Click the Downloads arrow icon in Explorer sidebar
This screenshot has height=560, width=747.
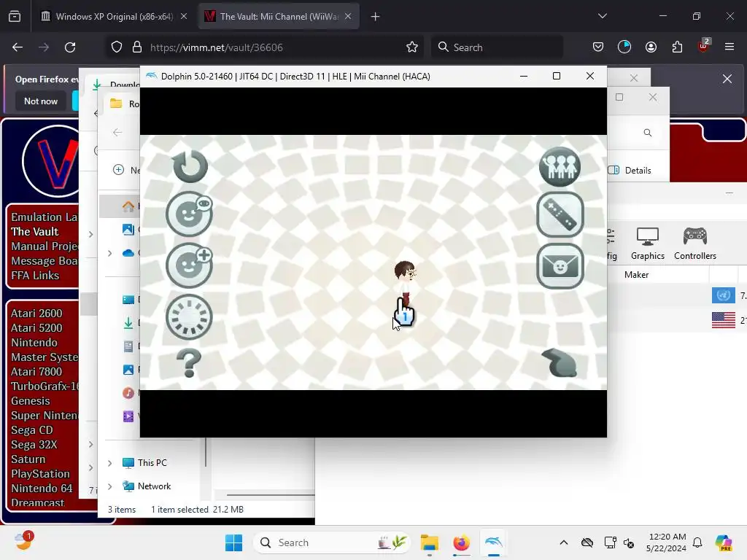(128, 323)
